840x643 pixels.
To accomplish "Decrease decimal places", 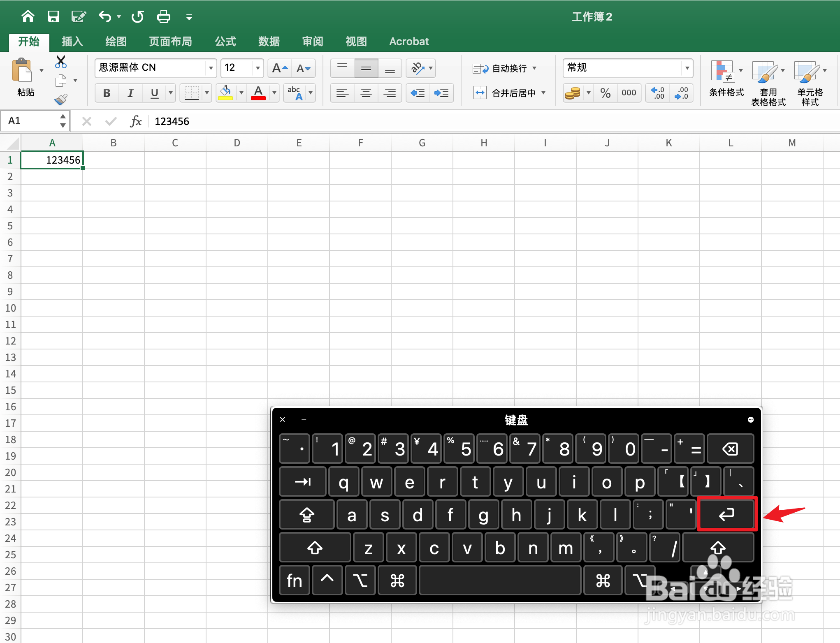I will (681, 93).
